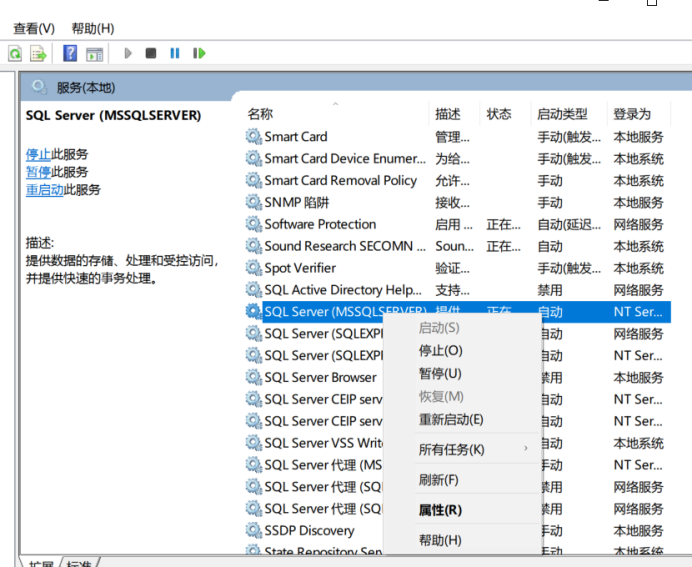
Task: Click the Start Service play icon
Action: click(128, 53)
